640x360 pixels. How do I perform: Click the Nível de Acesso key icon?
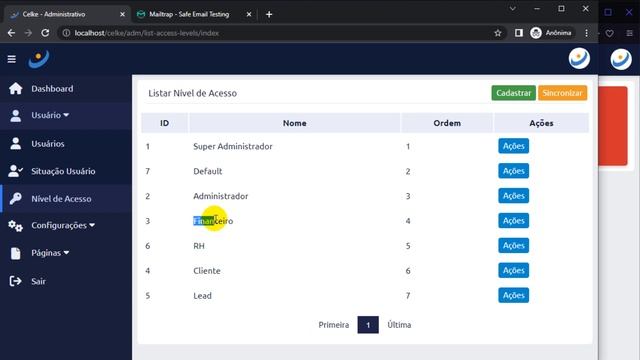[16, 199]
